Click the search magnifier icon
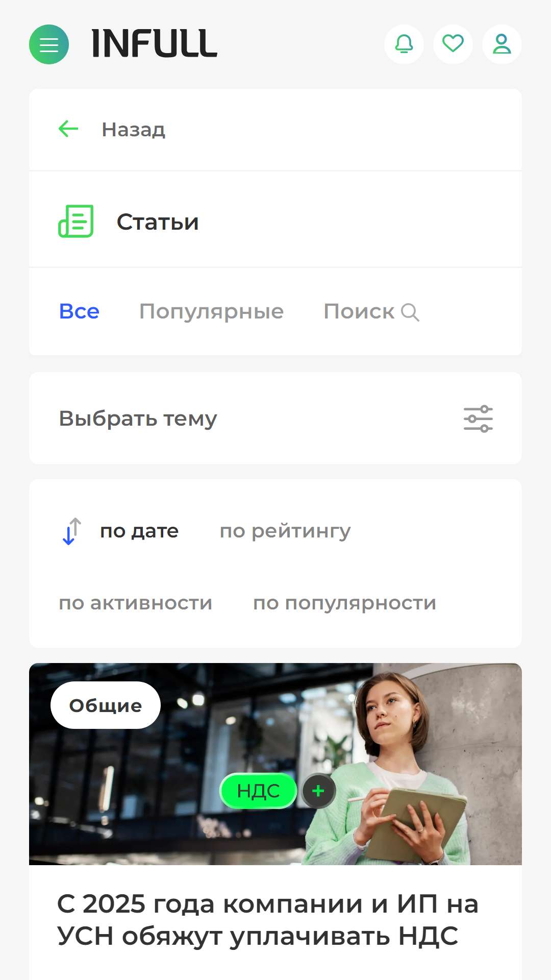551x980 pixels. point(410,312)
